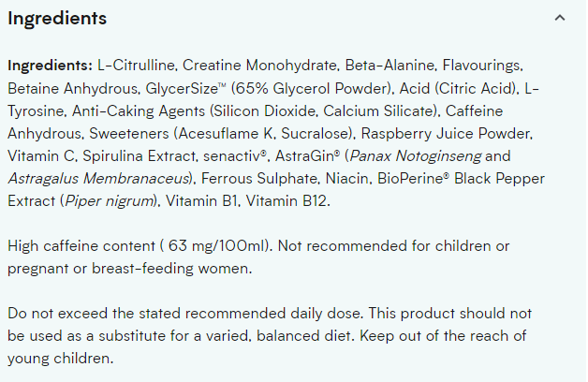Click the Ingredients accordion heading
The width and height of the screenshot is (588, 382).
click(57, 18)
